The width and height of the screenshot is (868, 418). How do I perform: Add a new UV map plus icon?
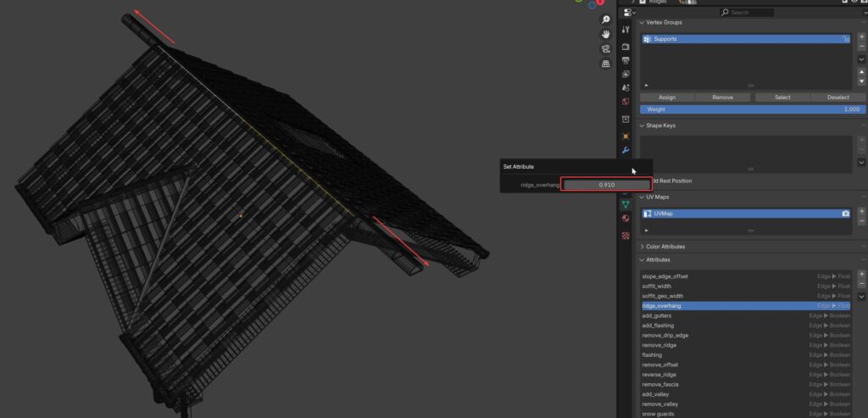coord(861,211)
